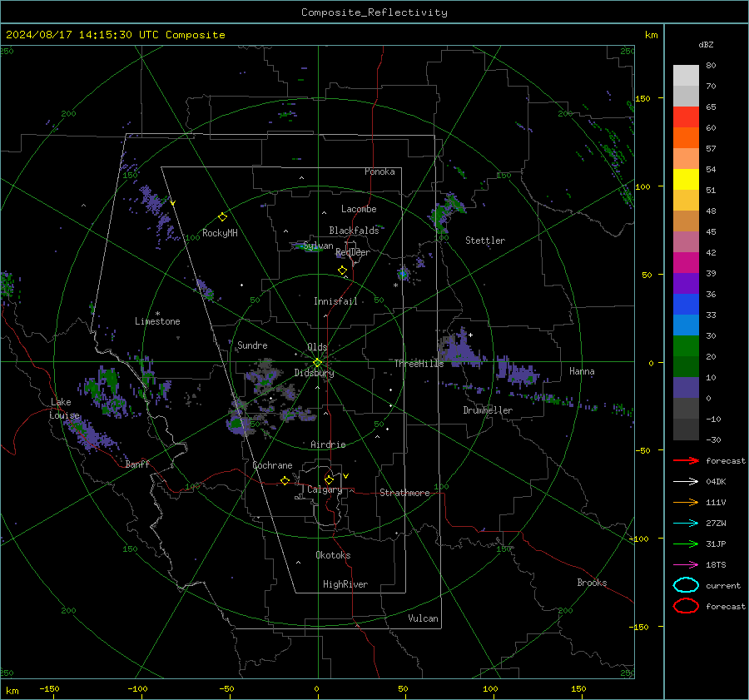This screenshot has width=749, height=700.
Task: Click the orange 111V arrow icon
Action: [686, 502]
